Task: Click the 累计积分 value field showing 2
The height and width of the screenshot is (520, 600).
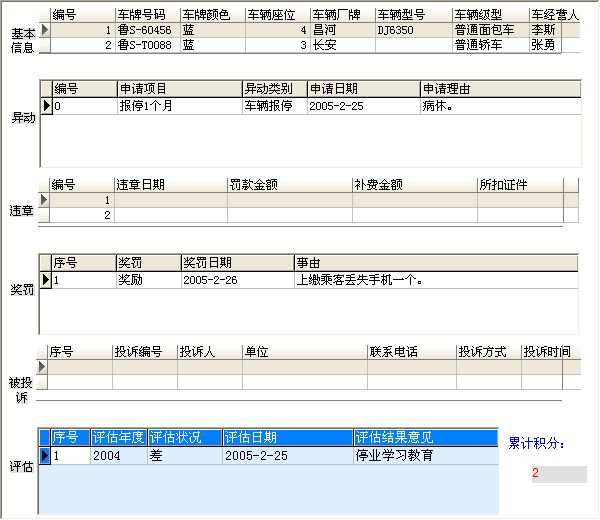Action: click(x=559, y=474)
